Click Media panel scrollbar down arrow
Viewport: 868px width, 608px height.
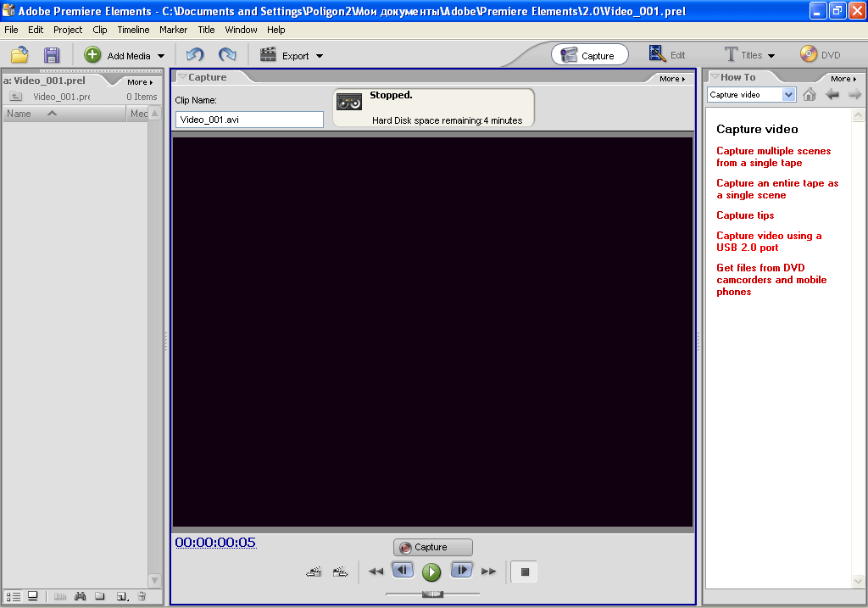tap(154, 581)
